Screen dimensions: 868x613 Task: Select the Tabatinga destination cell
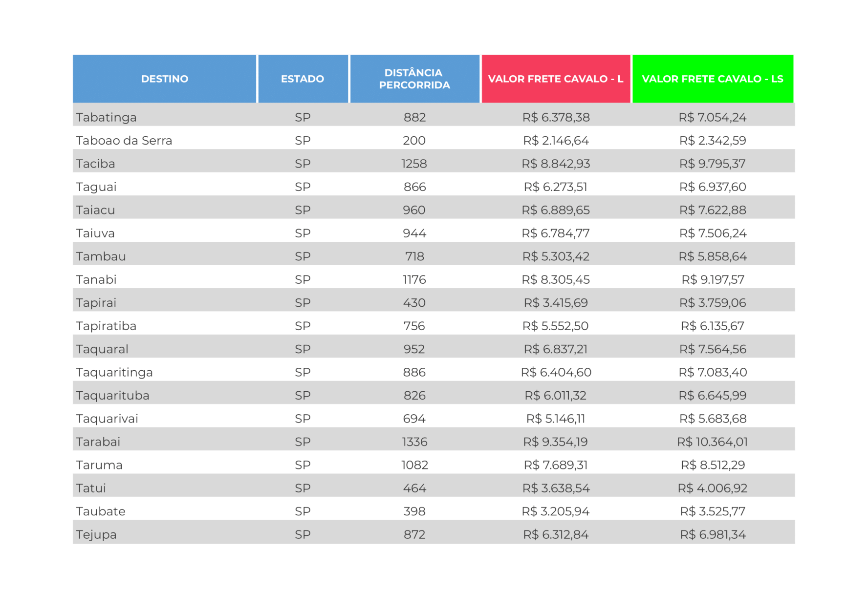(x=106, y=117)
